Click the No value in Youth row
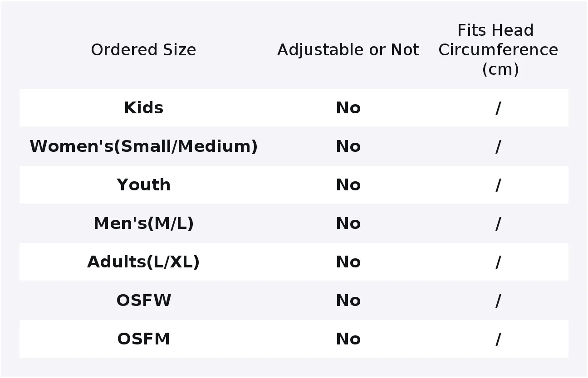The height and width of the screenshot is (378, 588). pyautogui.click(x=348, y=185)
